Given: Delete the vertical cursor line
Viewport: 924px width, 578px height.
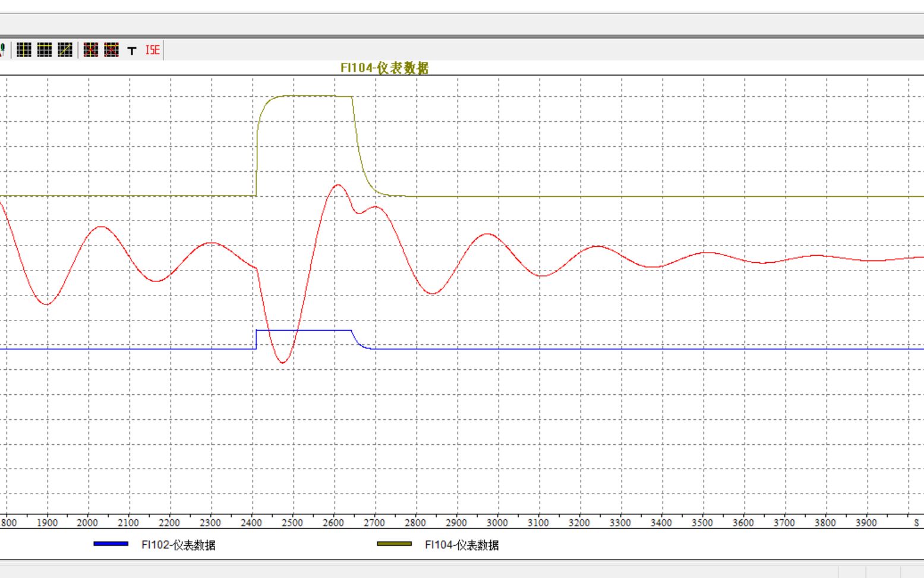Looking at the screenshot, I should pyautogui.click(x=91, y=50).
